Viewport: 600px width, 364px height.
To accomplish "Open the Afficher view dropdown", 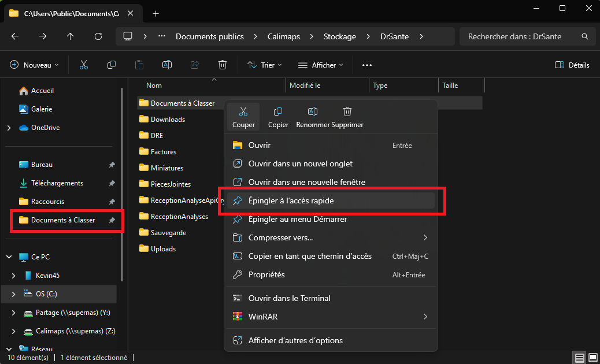I will coord(321,65).
